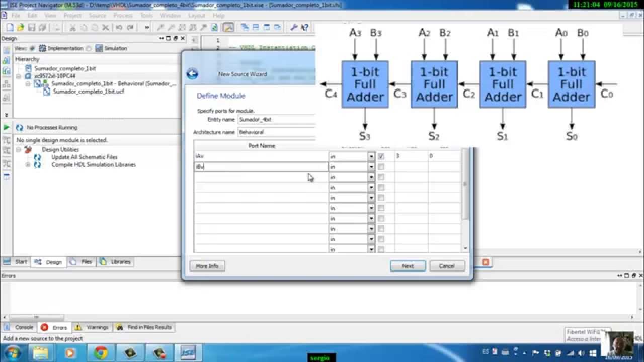644x362 pixels.
Task: Click the refresh icon beside No Processes Running
Action: 20,127
